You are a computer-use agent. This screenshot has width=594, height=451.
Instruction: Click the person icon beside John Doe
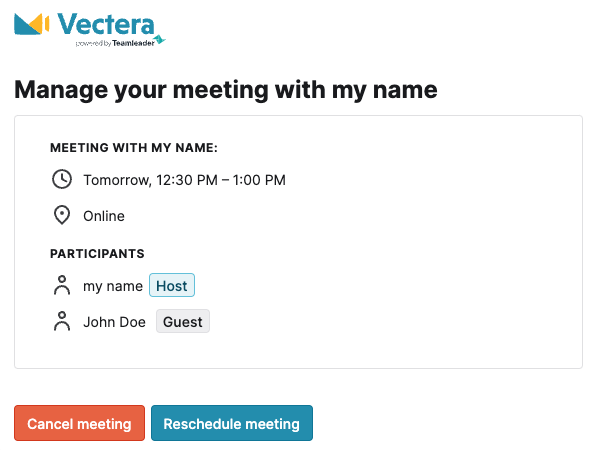62,321
